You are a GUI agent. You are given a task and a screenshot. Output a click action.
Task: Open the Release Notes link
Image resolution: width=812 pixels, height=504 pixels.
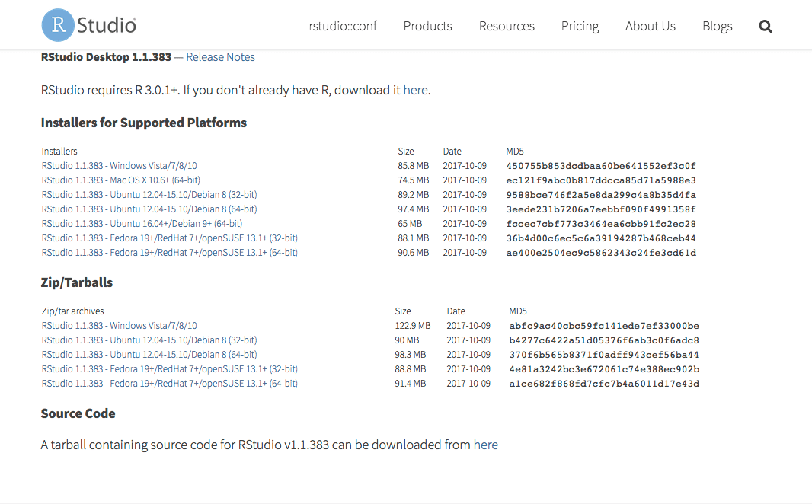tap(220, 57)
